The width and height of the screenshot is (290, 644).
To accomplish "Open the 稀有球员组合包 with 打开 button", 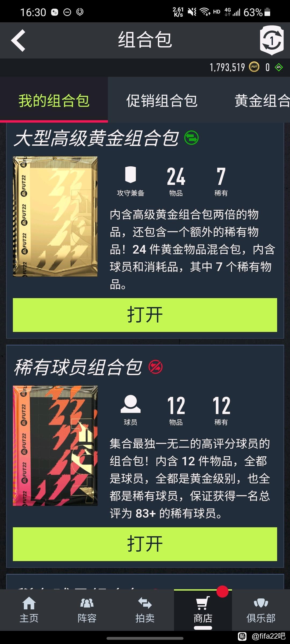I will (x=145, y=544).
